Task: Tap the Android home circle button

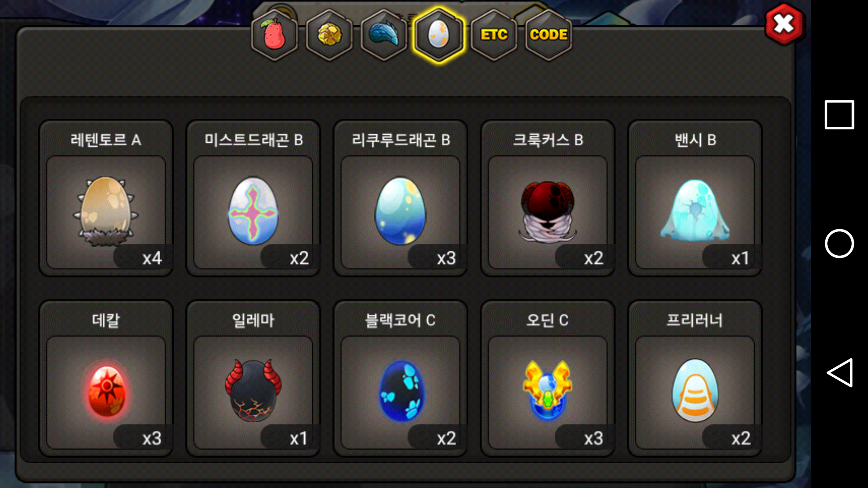Action: coord(840,244)
